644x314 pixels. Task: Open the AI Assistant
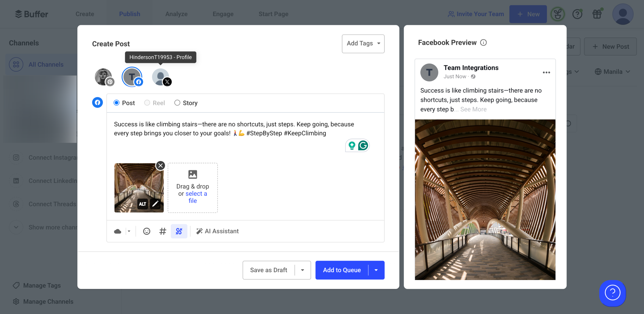tap(217, 231)
